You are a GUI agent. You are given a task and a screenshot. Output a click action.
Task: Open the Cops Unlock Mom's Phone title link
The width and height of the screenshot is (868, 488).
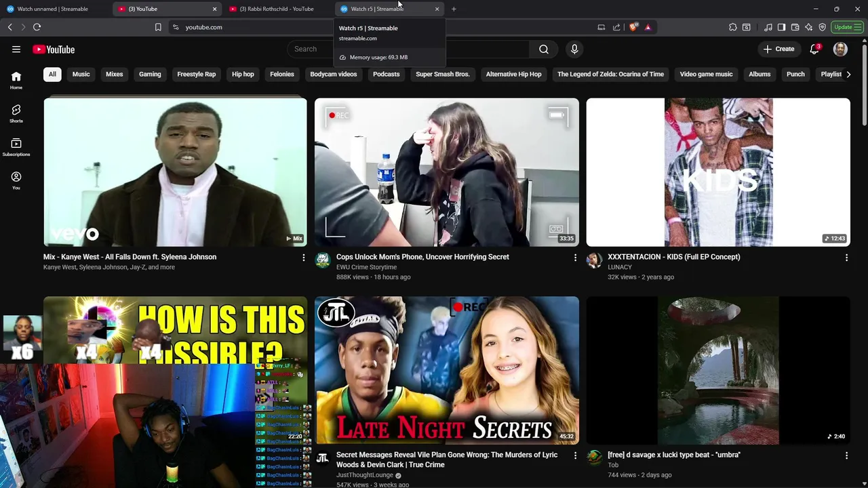tap(422, 257)
